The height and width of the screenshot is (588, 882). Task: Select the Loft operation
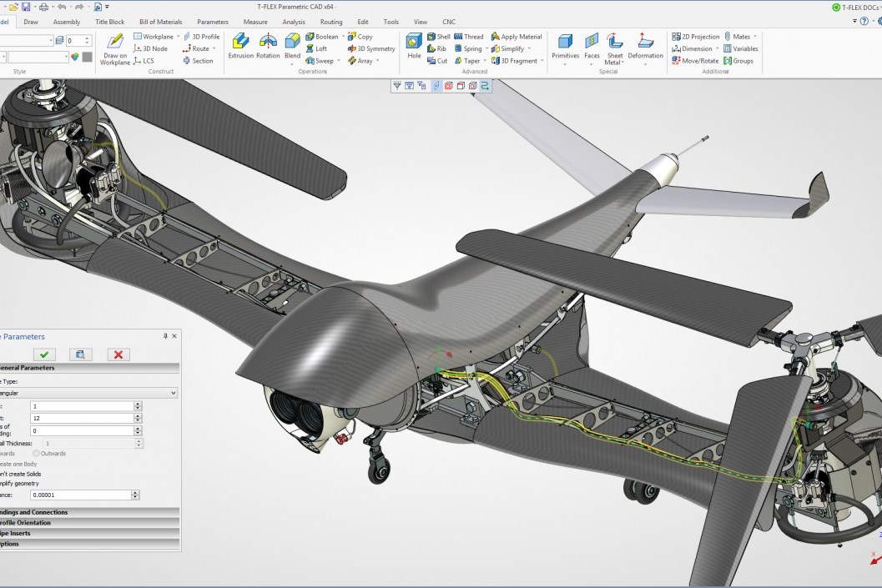(315, 48)
